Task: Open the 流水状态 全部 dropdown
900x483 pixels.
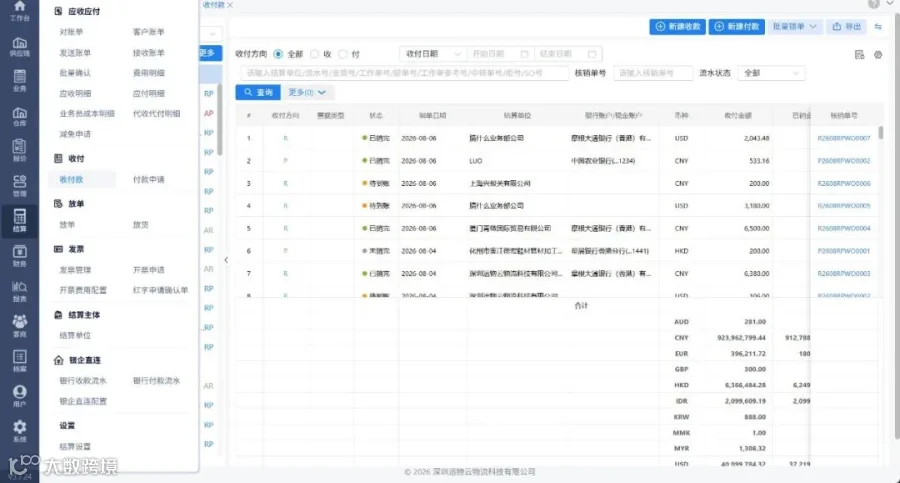Action: (x=771, y=73)
